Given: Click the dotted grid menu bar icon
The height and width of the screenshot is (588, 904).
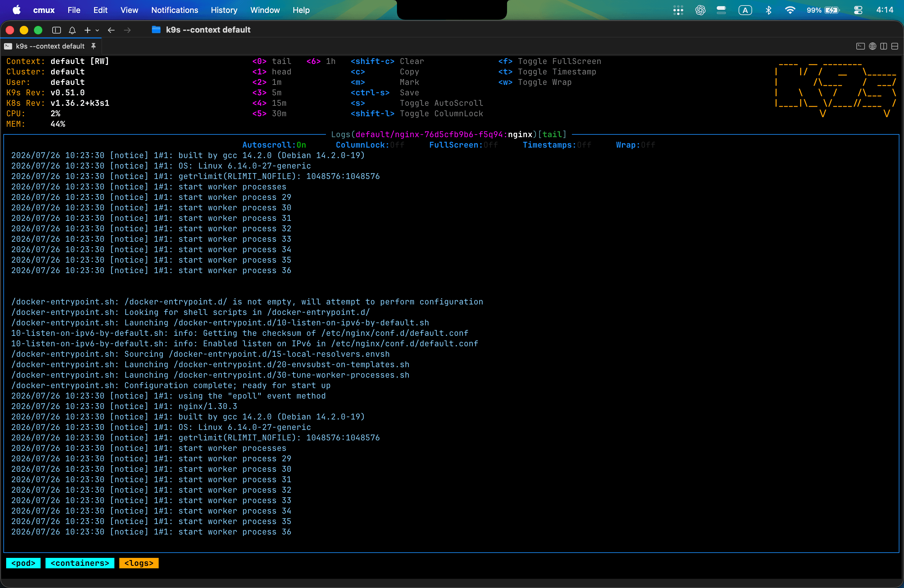Looking at the screenshot, I should click(x=678, y=10).
